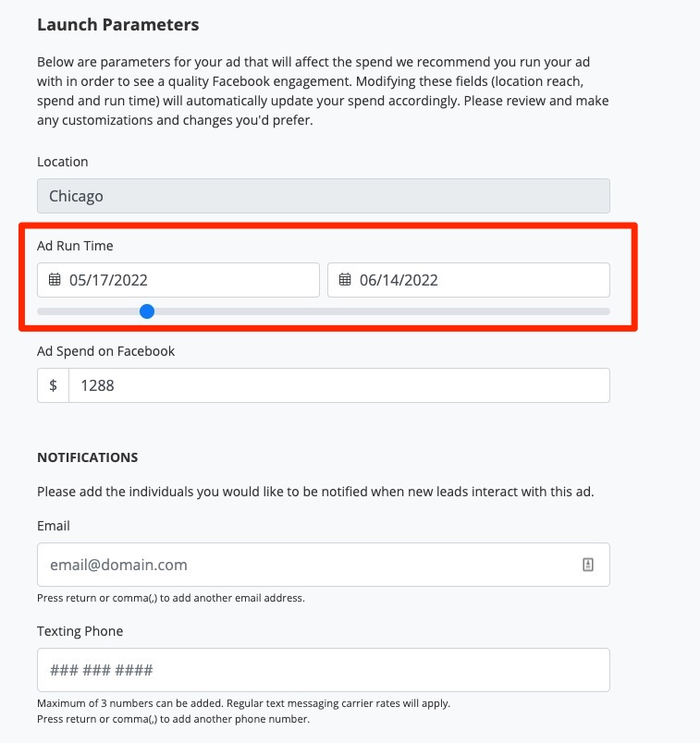Click the slider track right of the handle
The image size is (700, 743).
point(388,311)
